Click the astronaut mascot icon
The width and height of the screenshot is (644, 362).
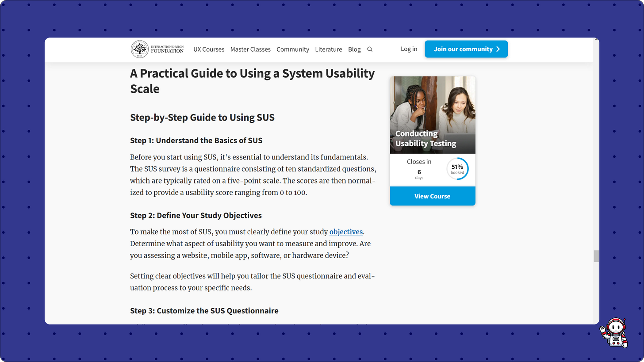[x=615, y=332]
